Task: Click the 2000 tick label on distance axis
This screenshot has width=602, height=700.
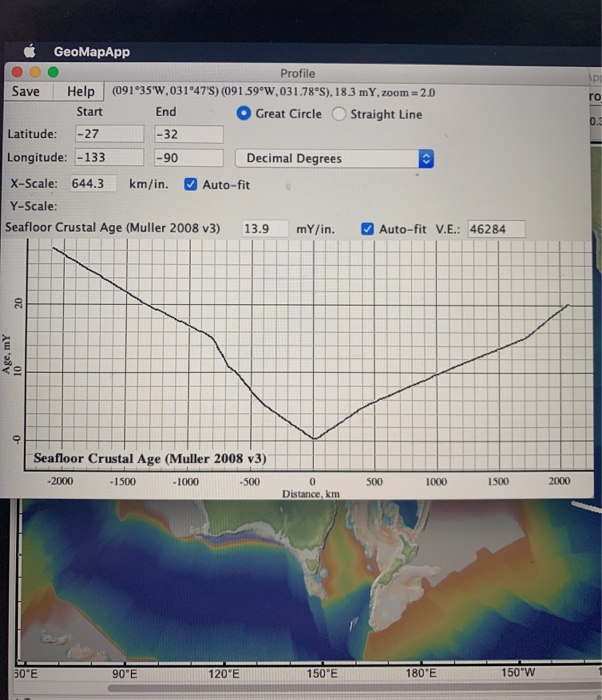Action: [x=559, y=481]
